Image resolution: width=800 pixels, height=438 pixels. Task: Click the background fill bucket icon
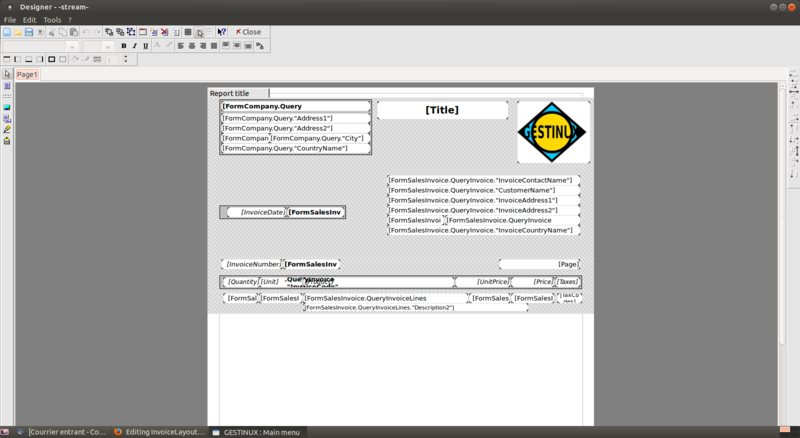pyautogui.click(x=75, y=60)
